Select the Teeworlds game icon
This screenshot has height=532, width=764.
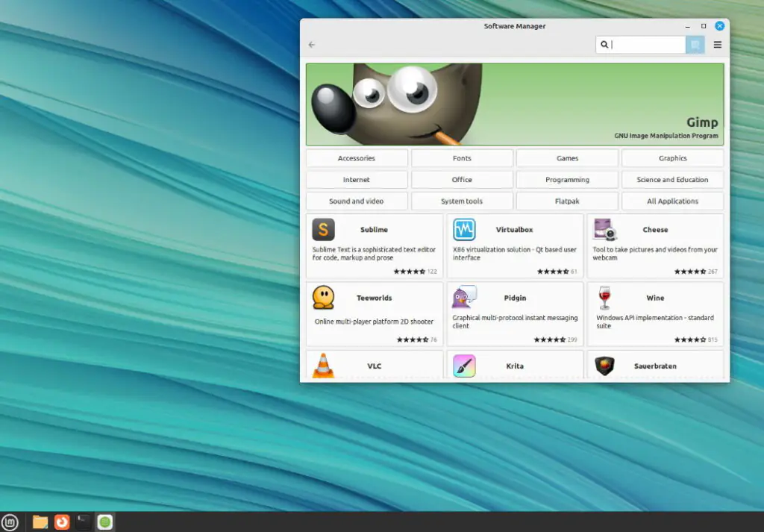pyautogui.click(x=323, y=298)
